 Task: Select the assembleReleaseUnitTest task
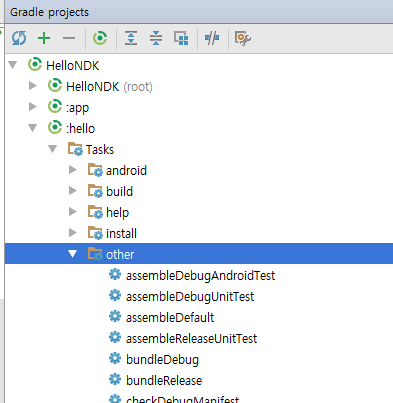(x=192, y=339)
